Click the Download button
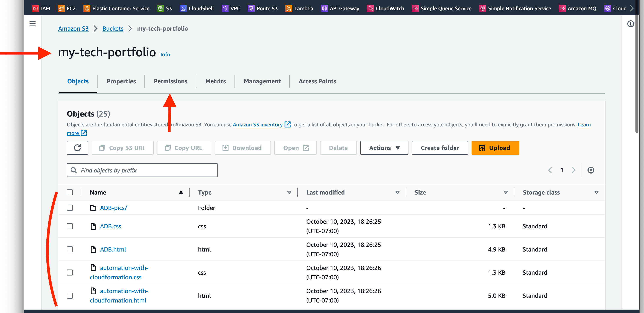The height and width of the screenshot is (313, 644). (x=242, y=148)
